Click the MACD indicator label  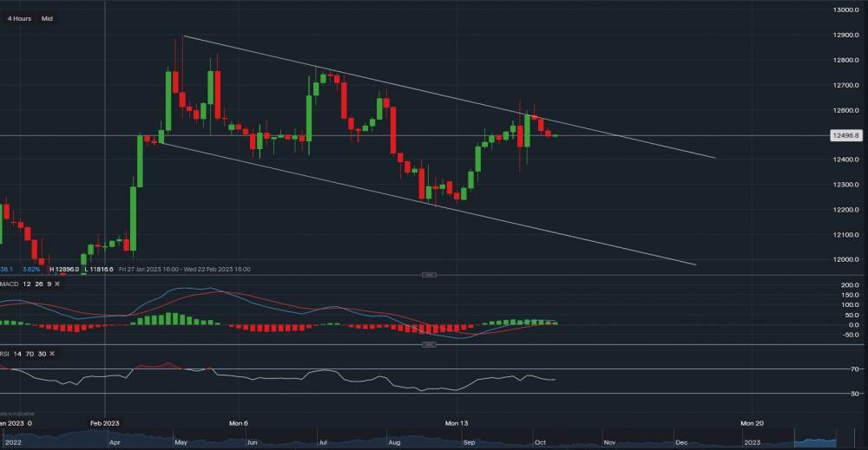[x=9, y=284]
